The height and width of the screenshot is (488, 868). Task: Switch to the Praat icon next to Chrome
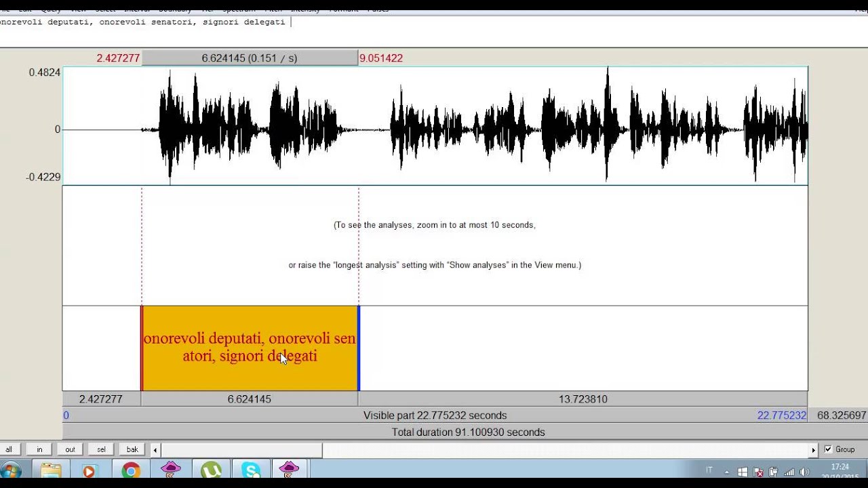[171, 469]
